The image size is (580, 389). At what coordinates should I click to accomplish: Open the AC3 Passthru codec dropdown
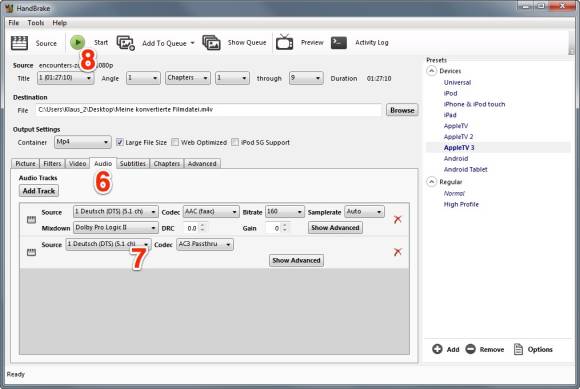point(205,244)
